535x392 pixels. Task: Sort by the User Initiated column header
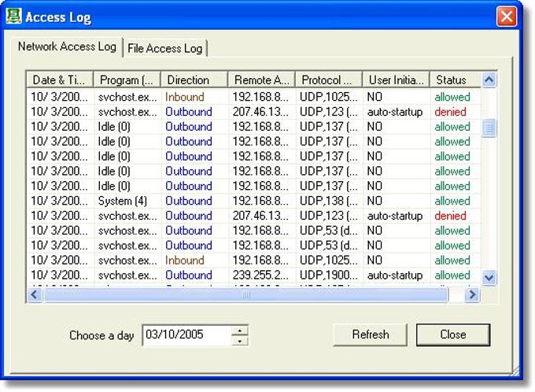pos(396,80)
